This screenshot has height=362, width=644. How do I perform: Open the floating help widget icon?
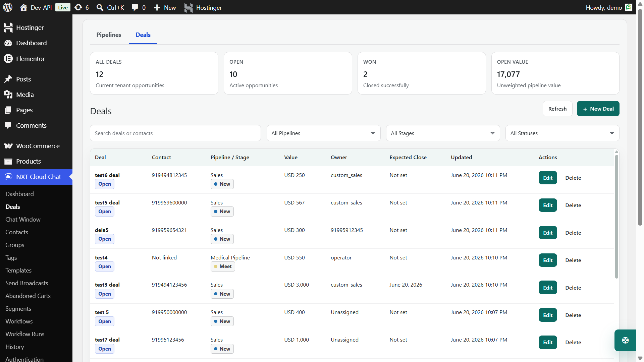[x=625, y=340]
